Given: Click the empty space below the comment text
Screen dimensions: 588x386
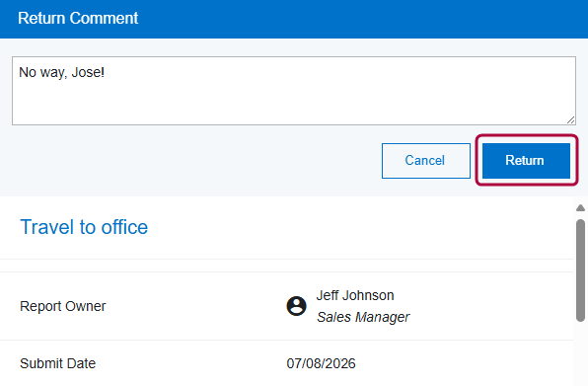Looking at the screenshot, I should (292, 103).
